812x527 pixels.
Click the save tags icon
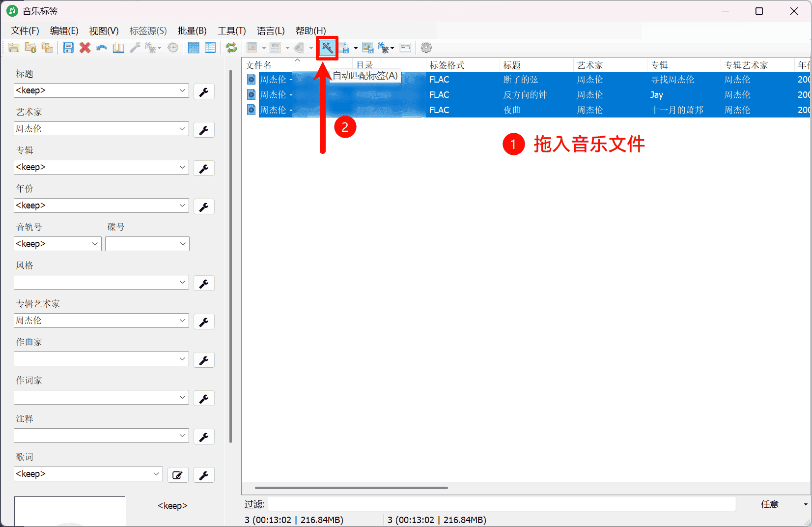pyautogui.click(x=68, y=47)
